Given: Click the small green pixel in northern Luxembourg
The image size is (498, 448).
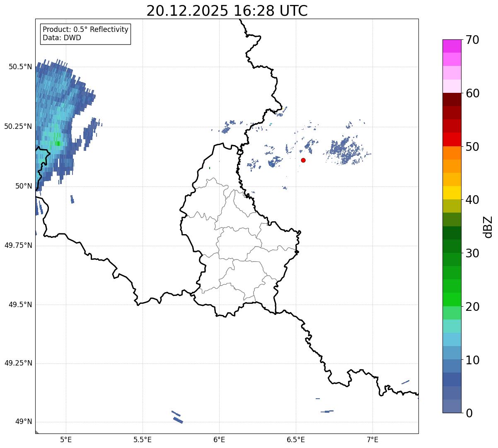Looking at the screenshot, I should [x=210, y=168].
